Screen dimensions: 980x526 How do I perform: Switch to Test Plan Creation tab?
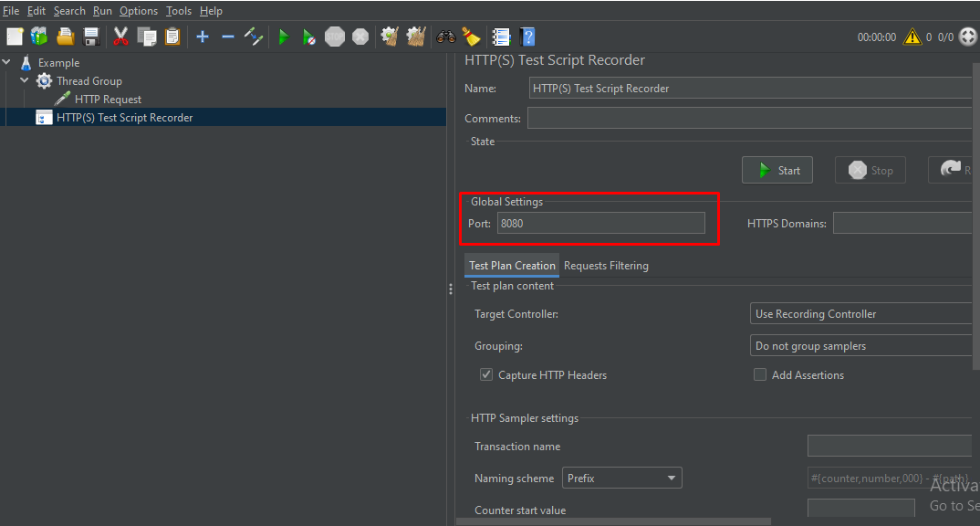[x=512, y=266]
